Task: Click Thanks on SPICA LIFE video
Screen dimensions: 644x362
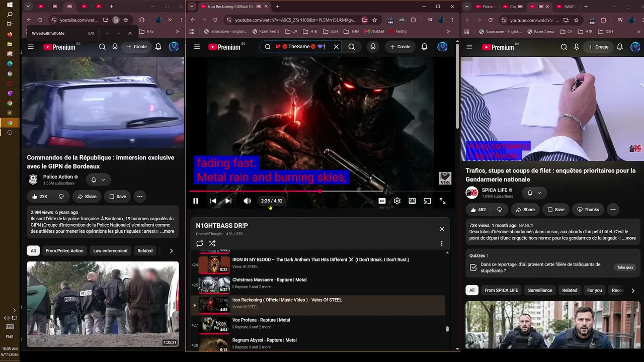Action: coord(588,210)
